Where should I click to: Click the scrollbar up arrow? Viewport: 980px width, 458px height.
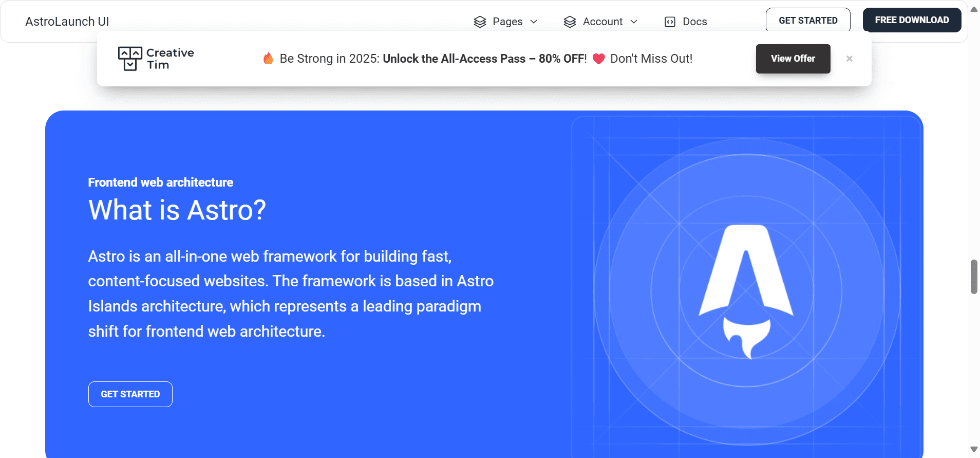click(x=974, y=9)
